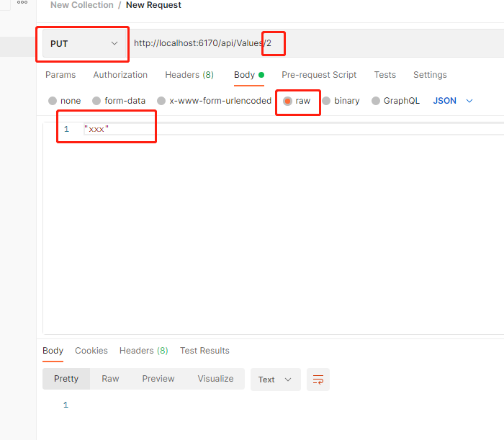Viewport: 504px width, 440px height.
Task: Select x-www-form-urlencoded body option
Action: 214,101
